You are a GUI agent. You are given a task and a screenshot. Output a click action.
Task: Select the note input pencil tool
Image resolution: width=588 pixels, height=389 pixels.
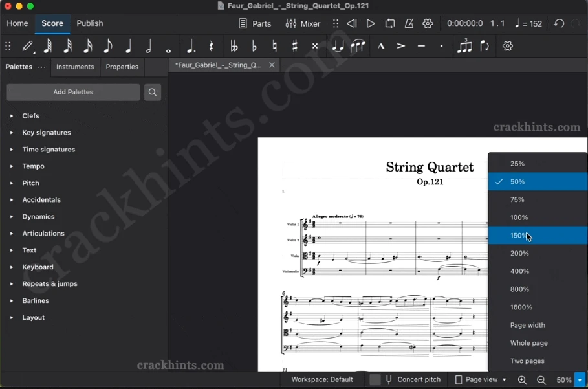27,46
